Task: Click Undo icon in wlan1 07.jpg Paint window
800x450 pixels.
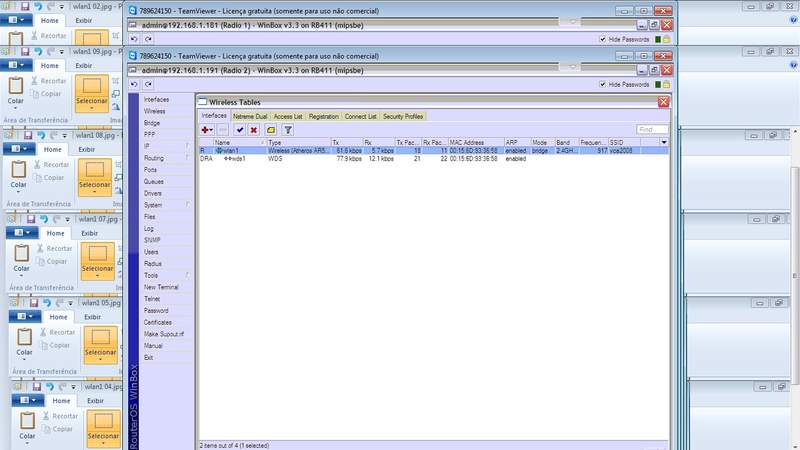Action: [x=44, y=219]
